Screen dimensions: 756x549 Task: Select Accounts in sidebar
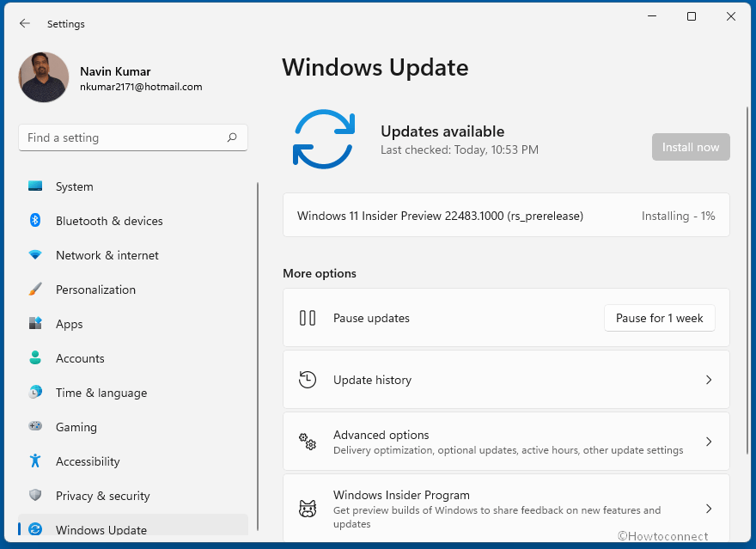click(x=133, y=358)
